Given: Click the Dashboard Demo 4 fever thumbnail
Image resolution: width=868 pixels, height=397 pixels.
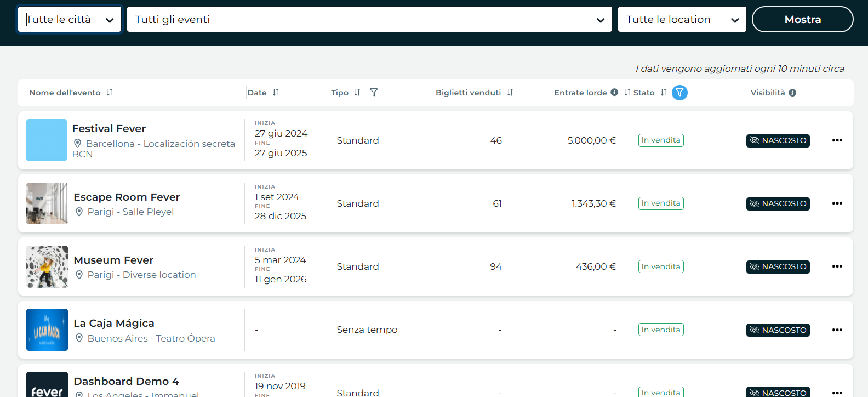Looking at the screenshot, I should pos(47,384).
